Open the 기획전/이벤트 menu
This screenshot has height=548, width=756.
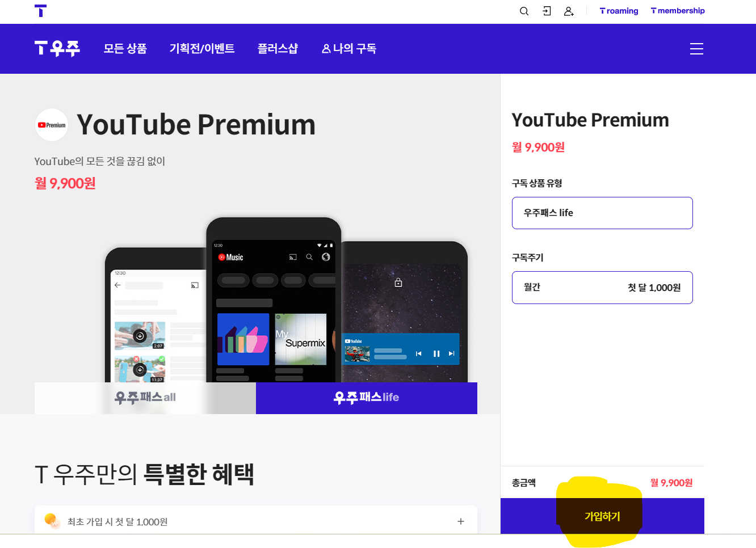[202, 49]
